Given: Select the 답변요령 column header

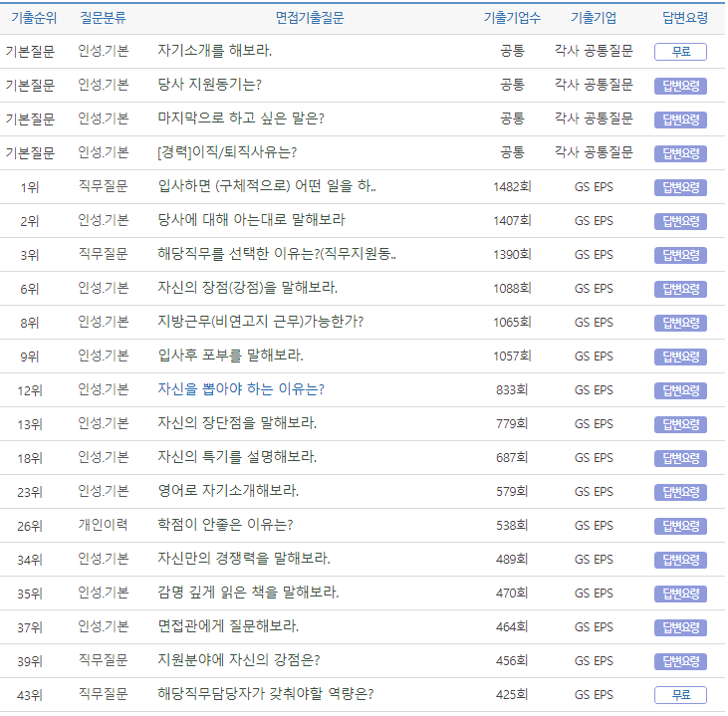Looking at the screenshot, I should coord(684,18).
